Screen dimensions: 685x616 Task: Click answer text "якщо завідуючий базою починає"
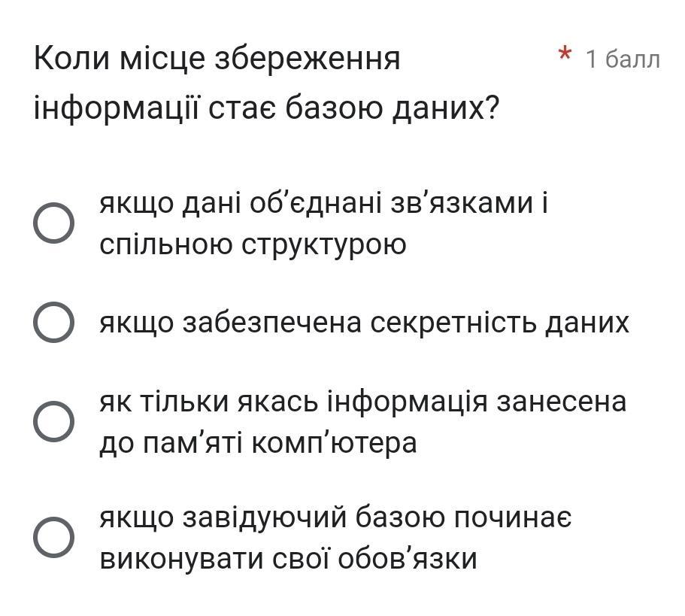(x=336, y=518)
